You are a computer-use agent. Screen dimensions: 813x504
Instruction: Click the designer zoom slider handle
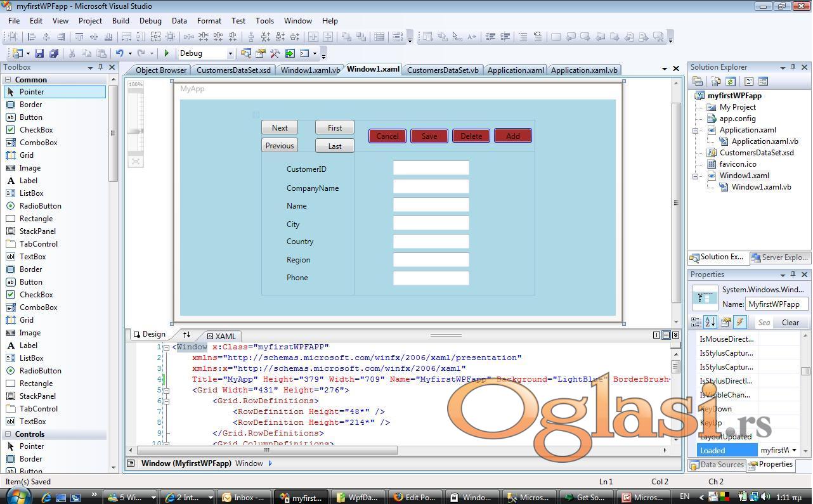(135, 131)
